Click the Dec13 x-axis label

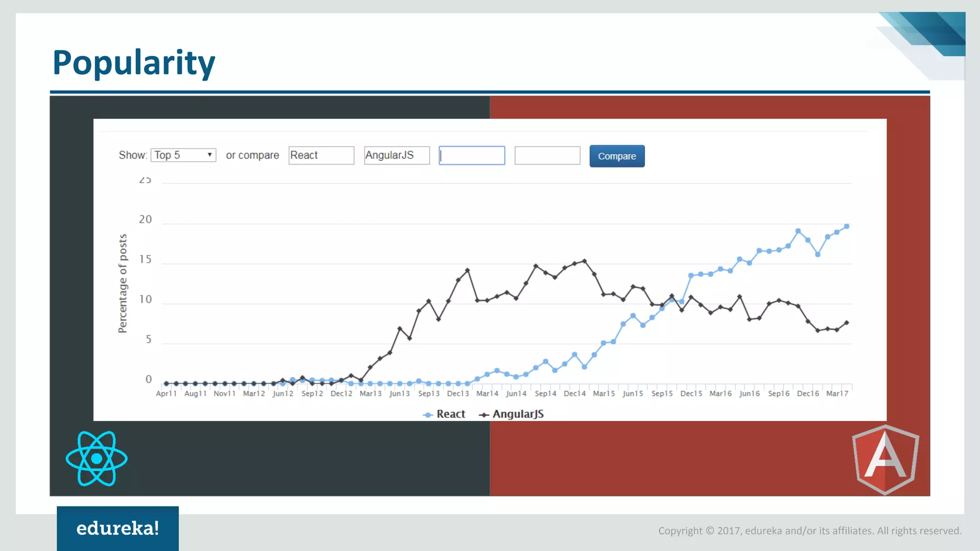[458, 393]
